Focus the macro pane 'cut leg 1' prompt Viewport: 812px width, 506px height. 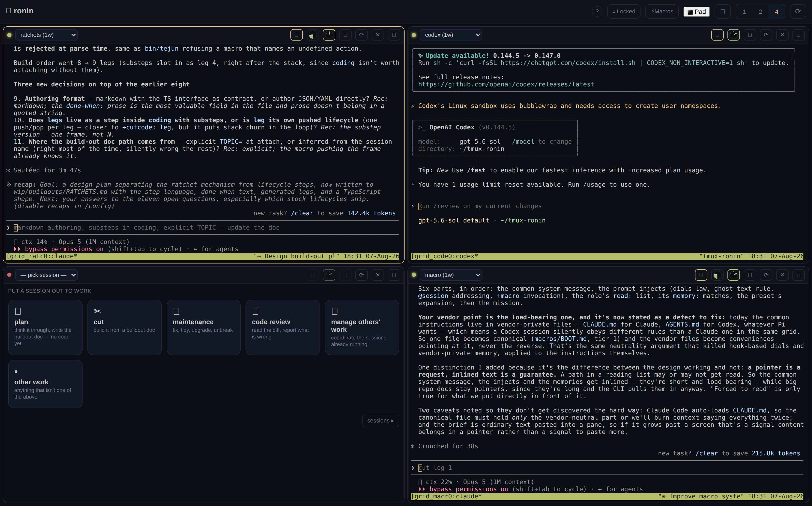click(607, 468)
